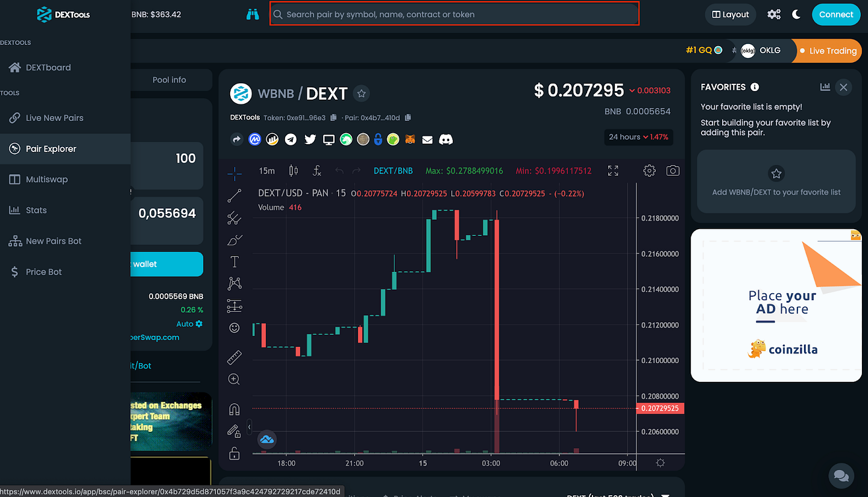Select the trend line drawing tool
The width and height of the screenshot is (868, 497).
[234, 195]
